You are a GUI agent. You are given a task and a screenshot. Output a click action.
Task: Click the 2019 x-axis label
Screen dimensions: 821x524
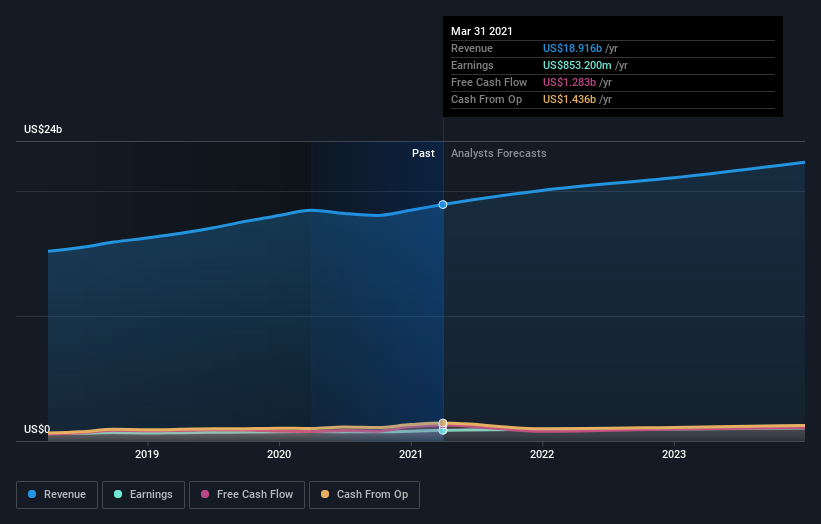click(x=147, y=454)
